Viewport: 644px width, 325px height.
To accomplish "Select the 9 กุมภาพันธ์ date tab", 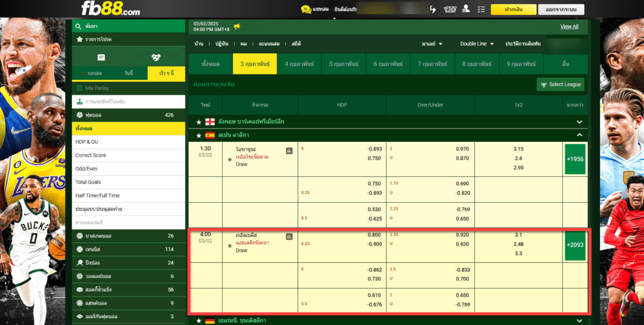I will click(x=521, y=64).
